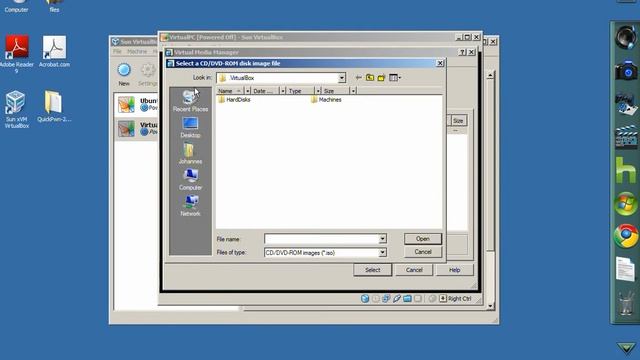Click New in the Sun VirtualBox toolbar

point(124,74)
